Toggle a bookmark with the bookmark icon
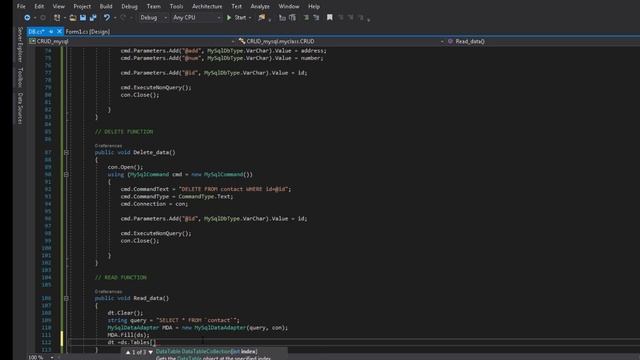This screenshot has width=640, height=360. 329,18
